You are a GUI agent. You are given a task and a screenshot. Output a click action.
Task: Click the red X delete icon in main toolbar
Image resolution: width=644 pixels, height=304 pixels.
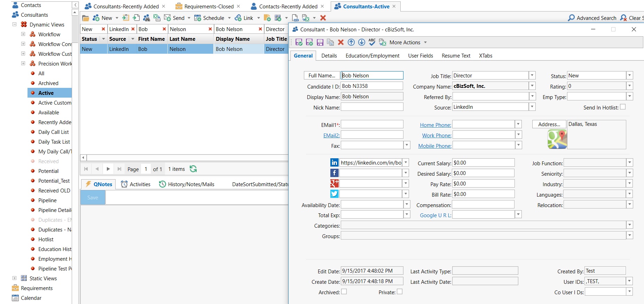click(323, 18)
